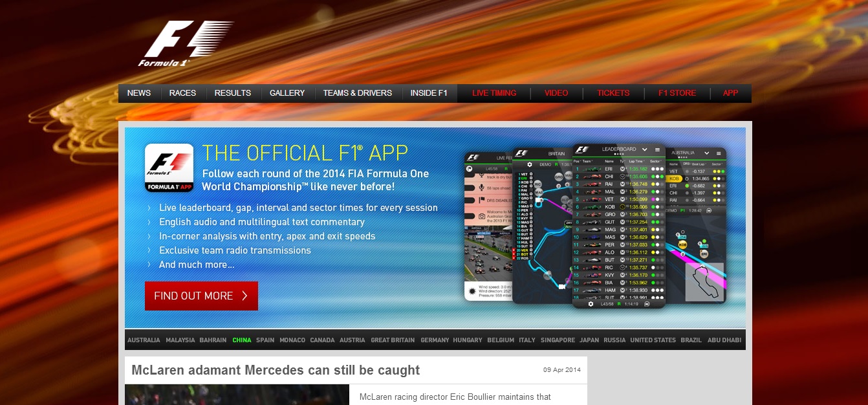Click the leaderboard phone screenshot
The width and height of the screenshot is (868, 405).
(x=619, y=226)
